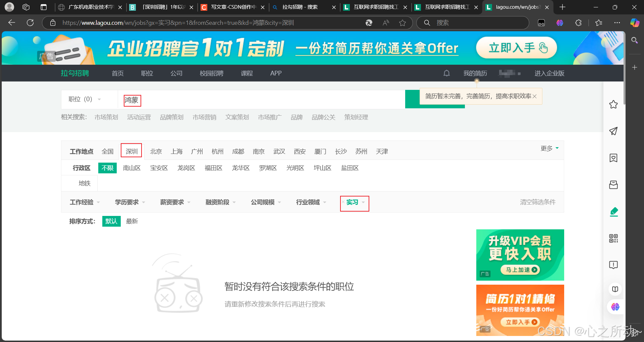The height and width of the screenshot is (342, 644).
Task: Sort results by 默认
Action: coord(111,221)
